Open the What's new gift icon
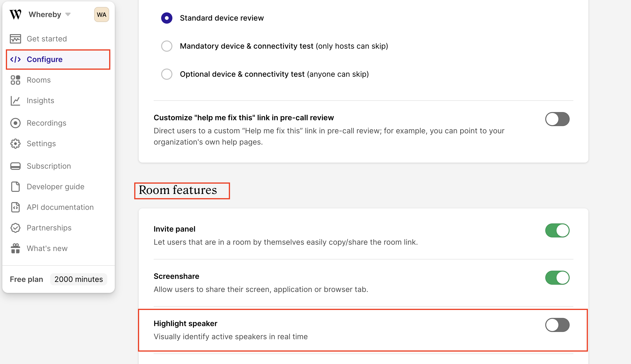631x364 pixels. click(x=15, y=248)
